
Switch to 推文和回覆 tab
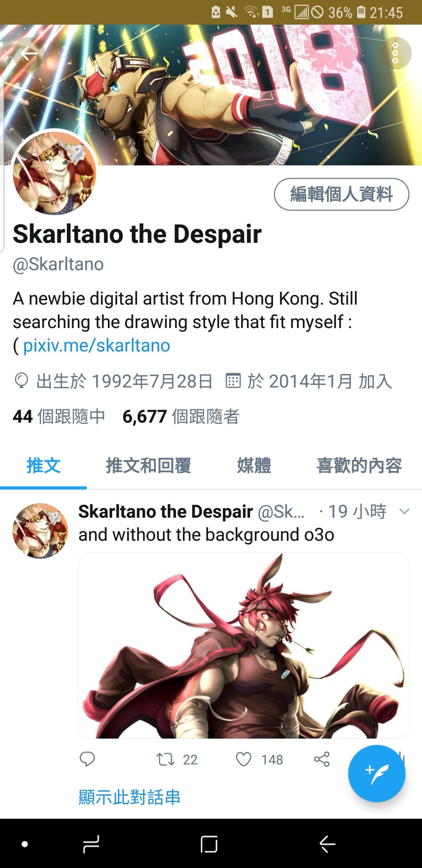[x=148, y=466]
